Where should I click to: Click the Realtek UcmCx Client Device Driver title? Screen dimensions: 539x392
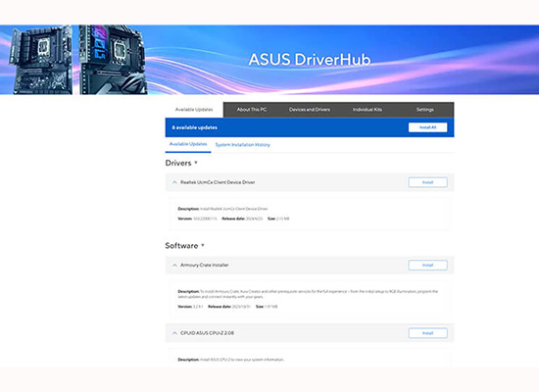(218, 182)
